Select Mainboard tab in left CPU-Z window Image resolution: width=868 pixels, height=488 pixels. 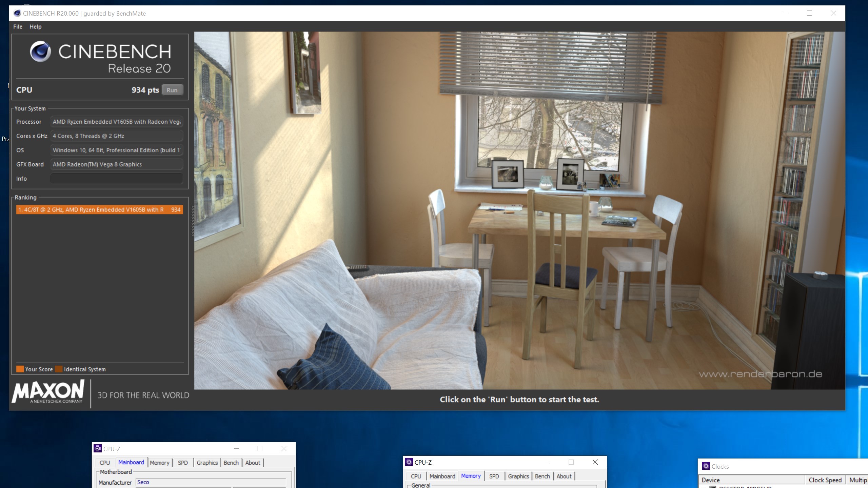click(131, 463)
